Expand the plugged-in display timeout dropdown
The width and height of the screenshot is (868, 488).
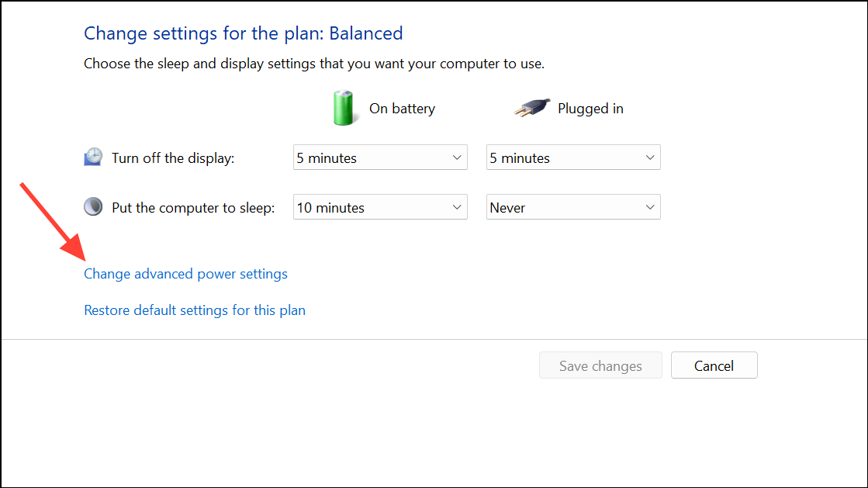click(573, 157)
